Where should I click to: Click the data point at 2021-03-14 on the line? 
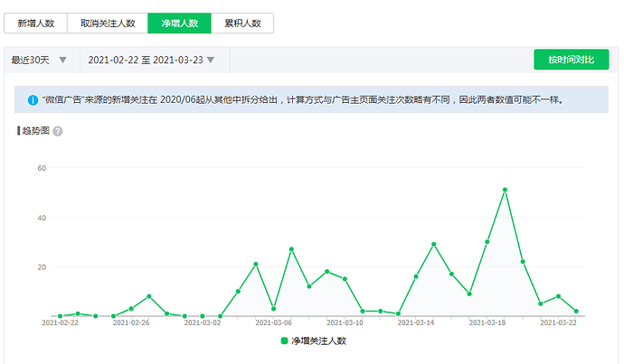pos(416,276)
